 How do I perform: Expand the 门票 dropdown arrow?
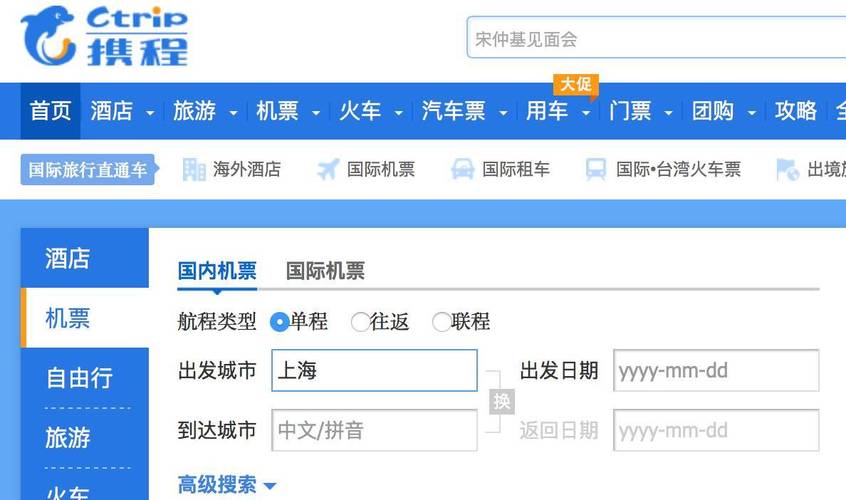click(x=668, y=113)
